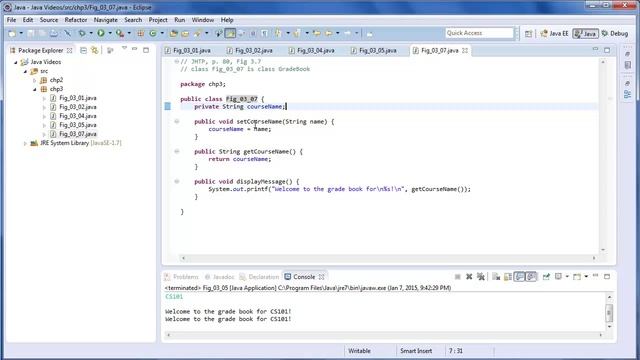Collapse the Java Videos project node
Screen dimensions: 640x360
click(x=16, y=62)
